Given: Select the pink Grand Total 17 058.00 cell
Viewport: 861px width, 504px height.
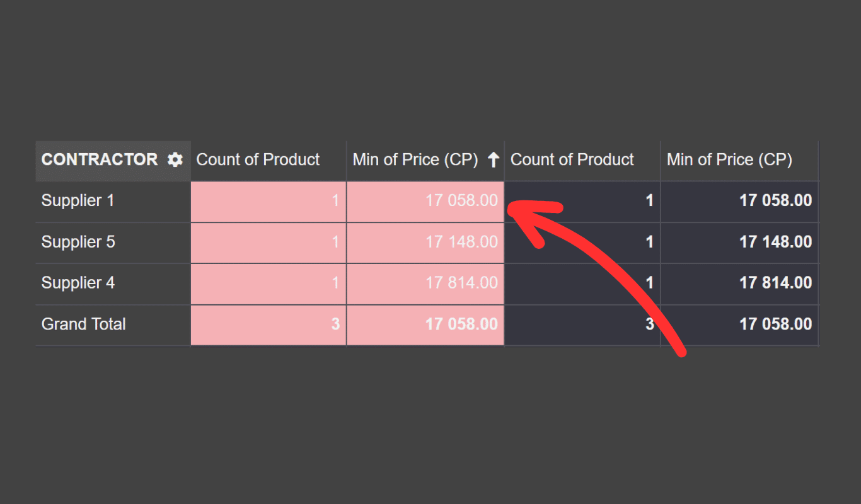Looking at the screenshot, I should coord(461,324).
